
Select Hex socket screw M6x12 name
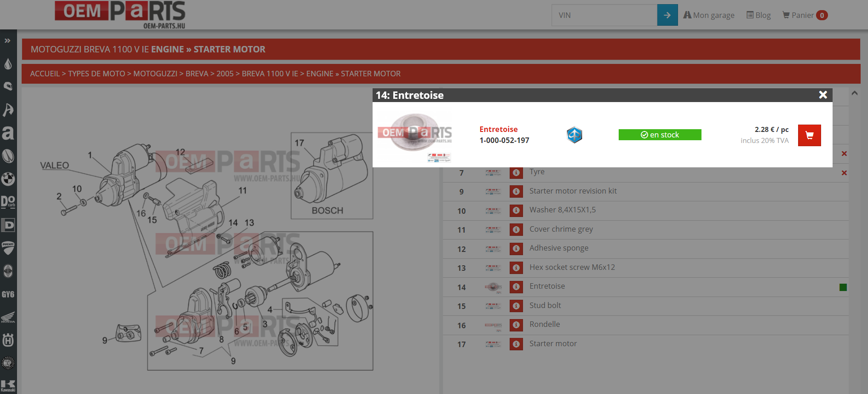[572, 267]
